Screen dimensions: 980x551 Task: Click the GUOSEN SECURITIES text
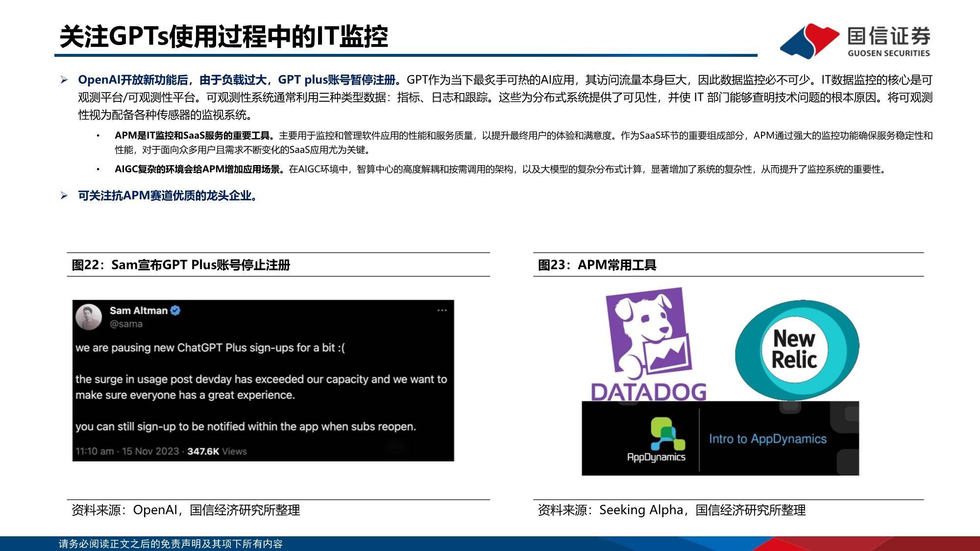click(888, 53)
